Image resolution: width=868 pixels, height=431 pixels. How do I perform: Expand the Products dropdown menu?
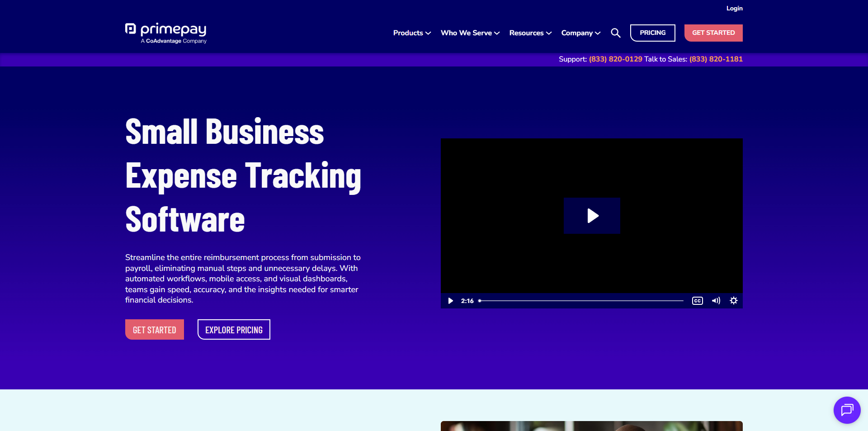tap(411, 33)
